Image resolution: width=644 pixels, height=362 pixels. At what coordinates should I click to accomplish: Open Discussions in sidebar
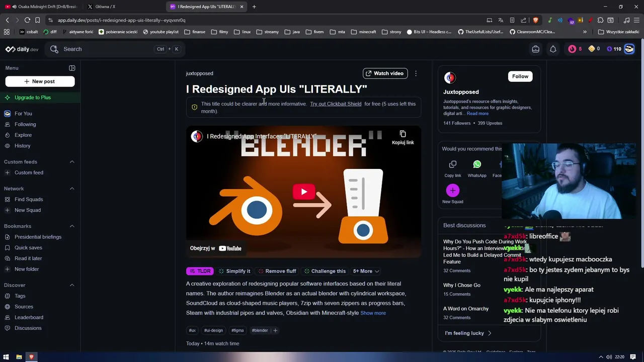coord(28,328)
